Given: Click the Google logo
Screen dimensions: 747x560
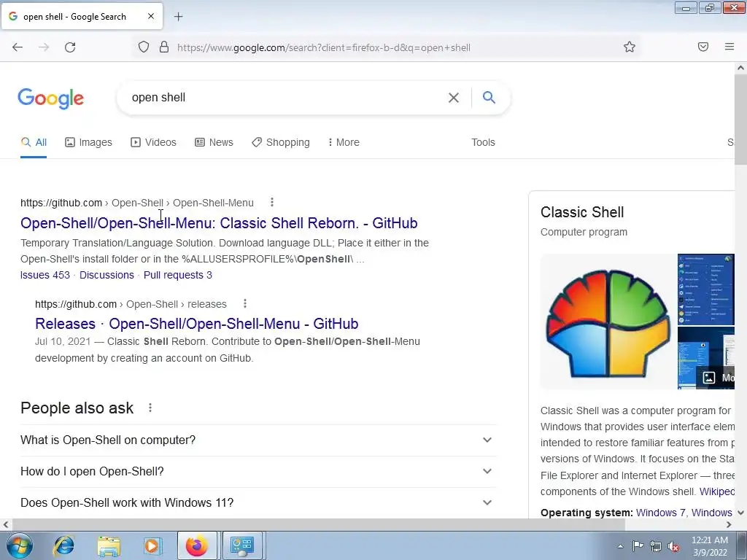Looking at the screenshot, I should (x=51, y=98).
